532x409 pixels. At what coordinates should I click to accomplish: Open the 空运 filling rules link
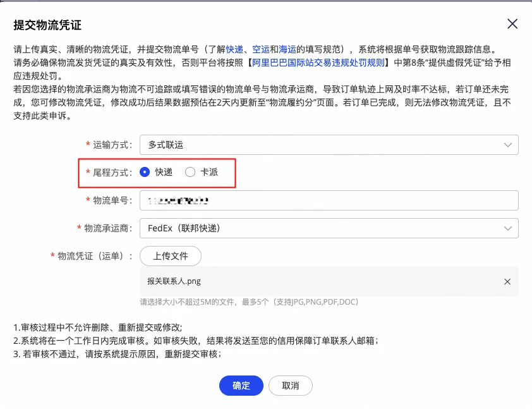click(261, 49)
